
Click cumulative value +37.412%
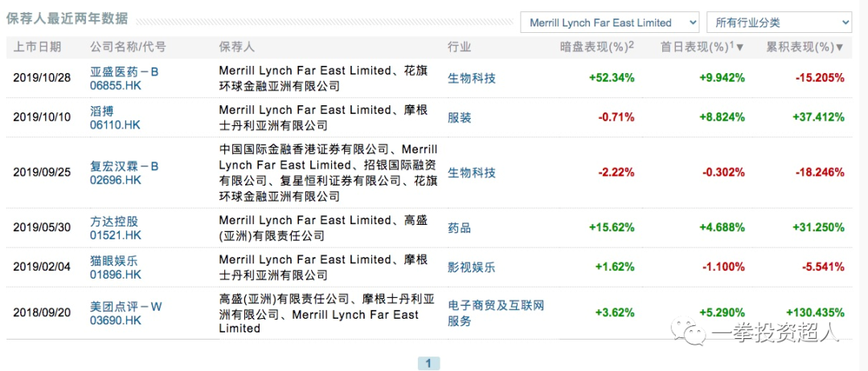point(818,118)
